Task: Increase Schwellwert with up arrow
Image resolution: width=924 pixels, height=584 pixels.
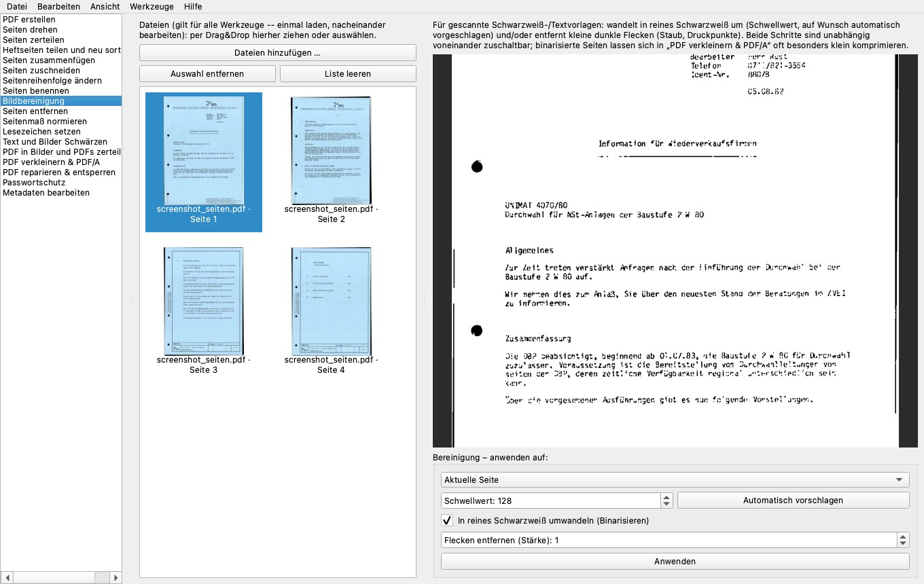Action: [667, 497]
